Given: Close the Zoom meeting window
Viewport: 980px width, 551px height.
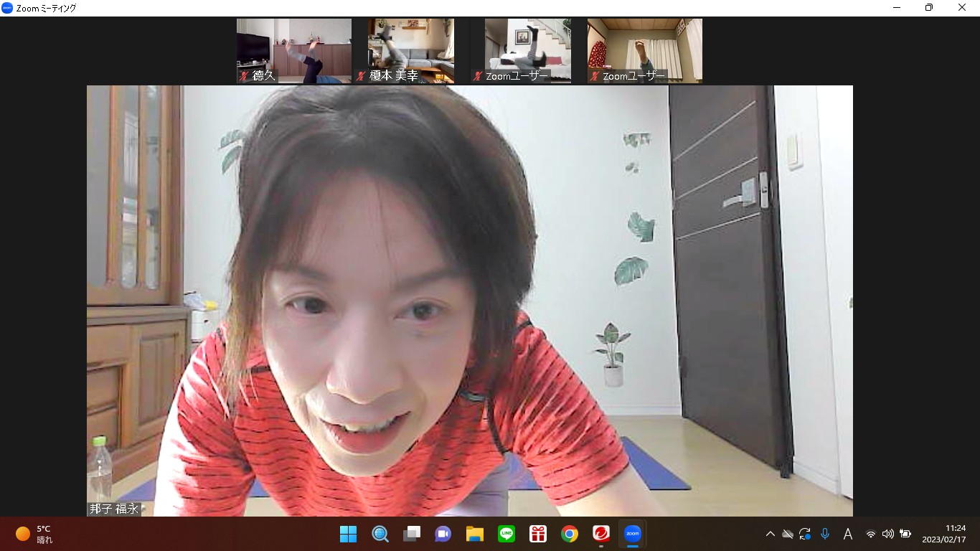Looking at the screenshot, I should coord(963,8).
